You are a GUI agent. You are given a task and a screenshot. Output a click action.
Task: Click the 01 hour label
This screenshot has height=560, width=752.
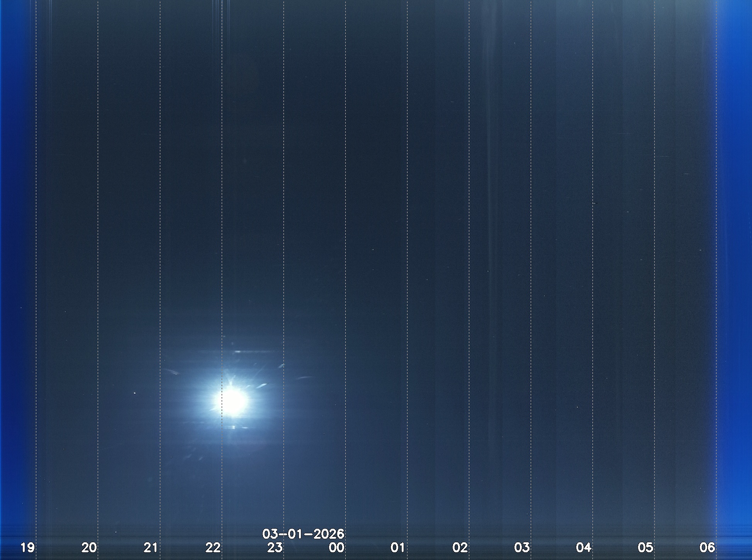click(x=398, y=547)
